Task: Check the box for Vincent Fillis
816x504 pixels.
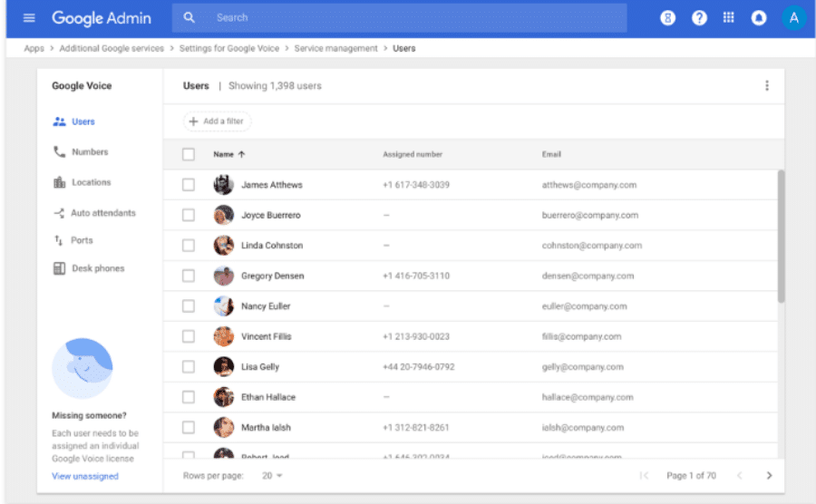Action: [189, 336]
